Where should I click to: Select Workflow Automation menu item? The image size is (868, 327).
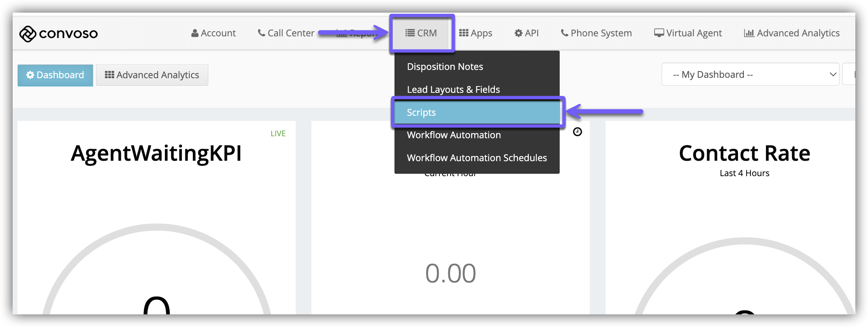click(453, 135)
